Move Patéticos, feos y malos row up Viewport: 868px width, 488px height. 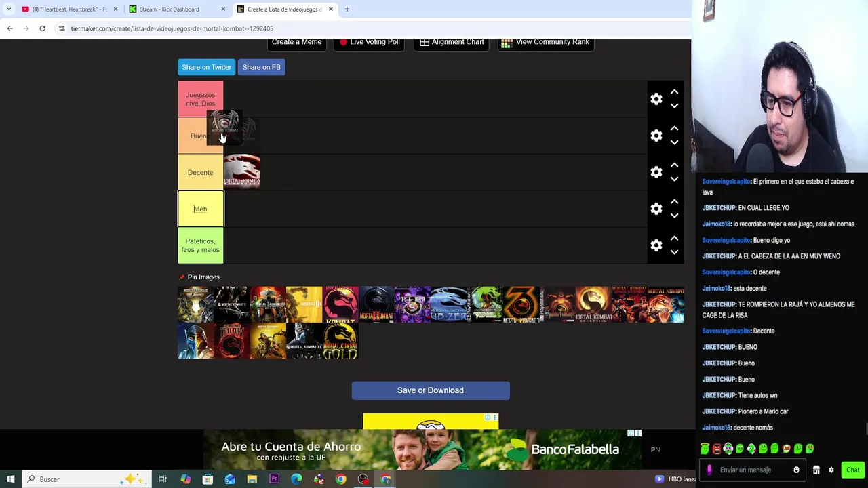pyautogui.click(x=674, y=238)
